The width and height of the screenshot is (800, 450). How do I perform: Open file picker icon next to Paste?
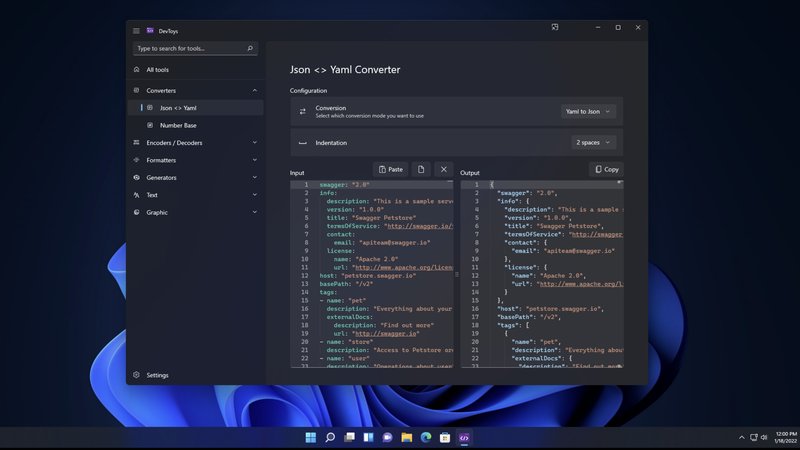coord(421,169)
